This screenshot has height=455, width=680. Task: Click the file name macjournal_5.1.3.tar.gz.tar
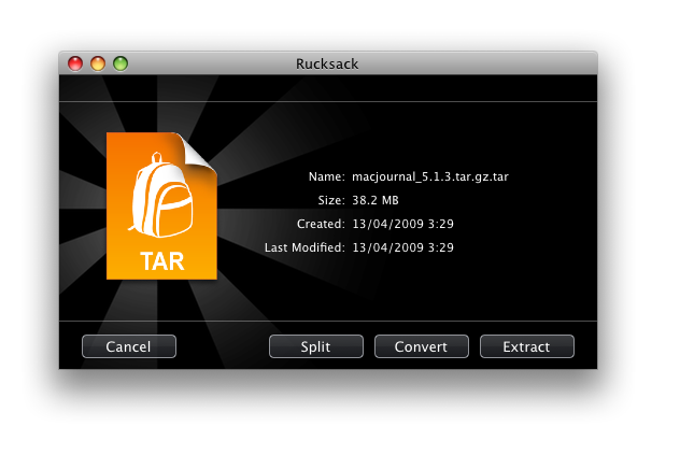tap(430, 177)
